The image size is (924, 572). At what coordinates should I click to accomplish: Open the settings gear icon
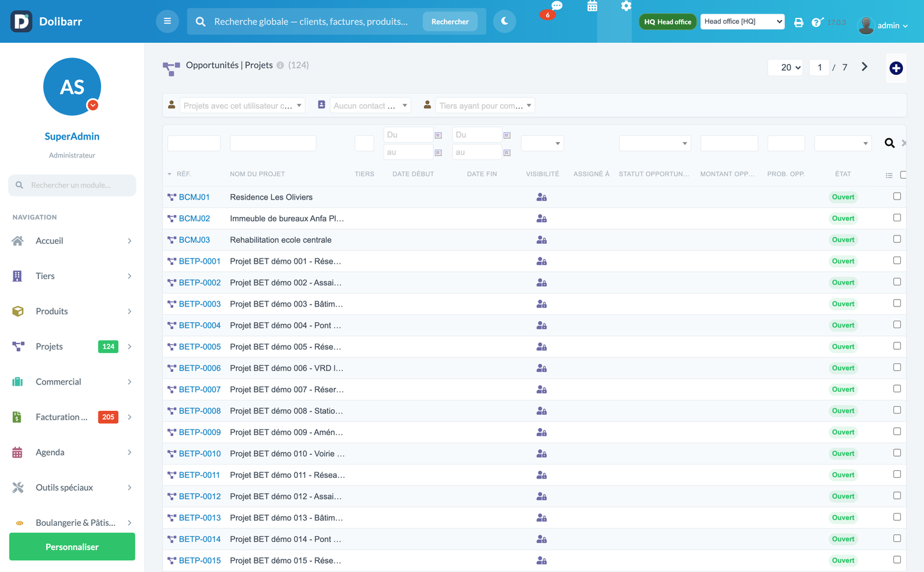pyautogui.click(x=626, y=6)
